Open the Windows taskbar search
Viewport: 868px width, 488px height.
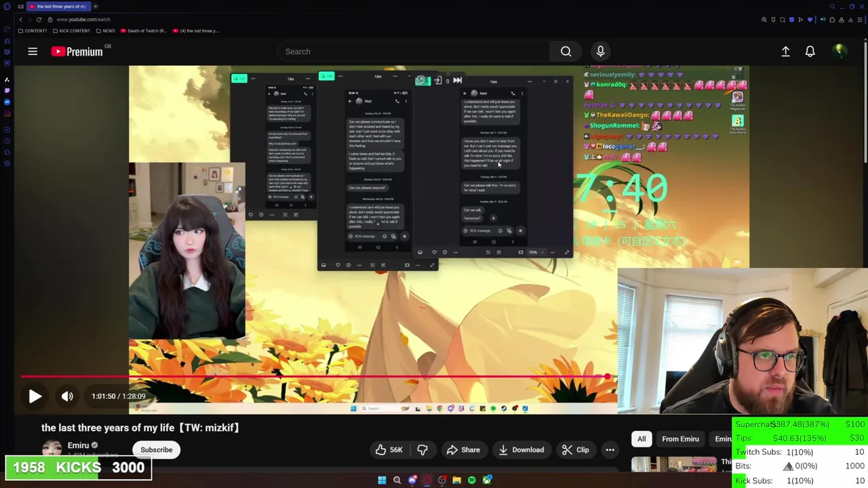tap(397, 481)
